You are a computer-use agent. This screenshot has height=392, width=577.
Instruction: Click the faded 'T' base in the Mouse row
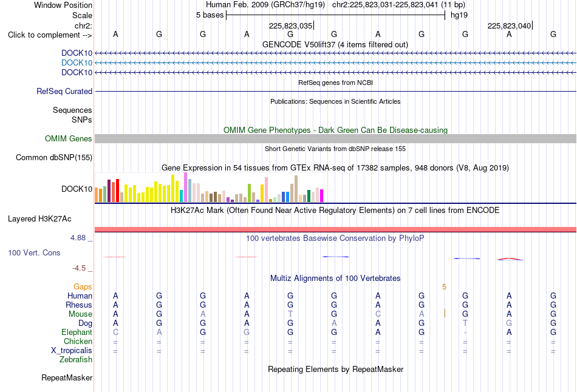pos(290,314)
